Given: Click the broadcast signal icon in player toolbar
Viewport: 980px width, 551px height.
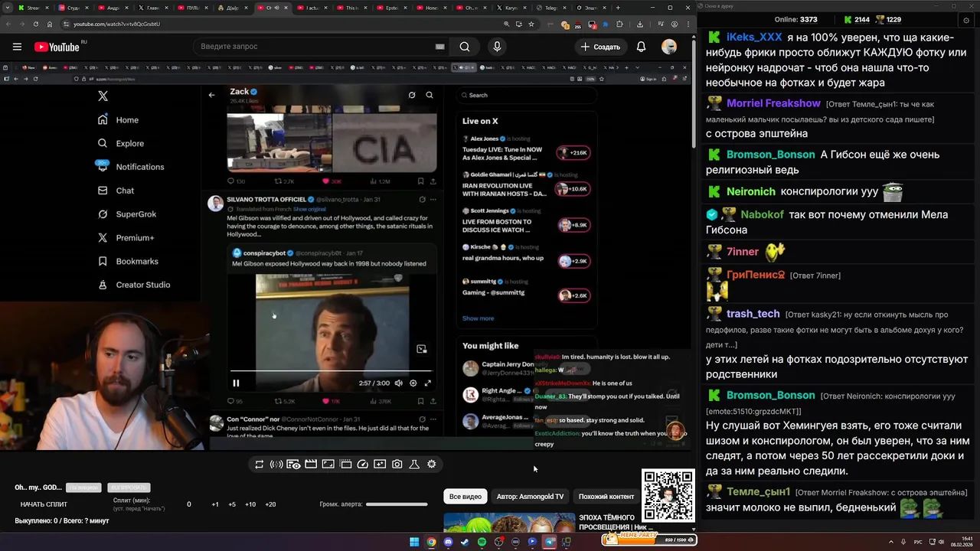Looking at the screenshot, I should (276, 465).
